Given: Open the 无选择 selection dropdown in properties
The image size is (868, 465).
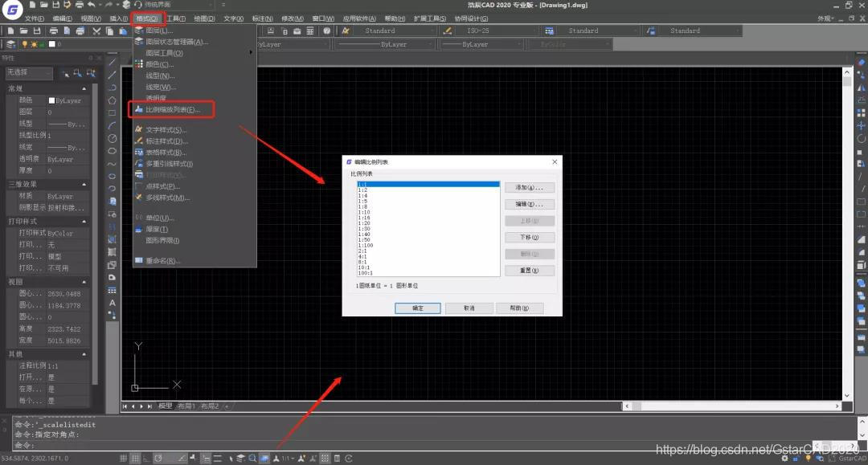Looking at the screenshot, I should click(30, 72).
